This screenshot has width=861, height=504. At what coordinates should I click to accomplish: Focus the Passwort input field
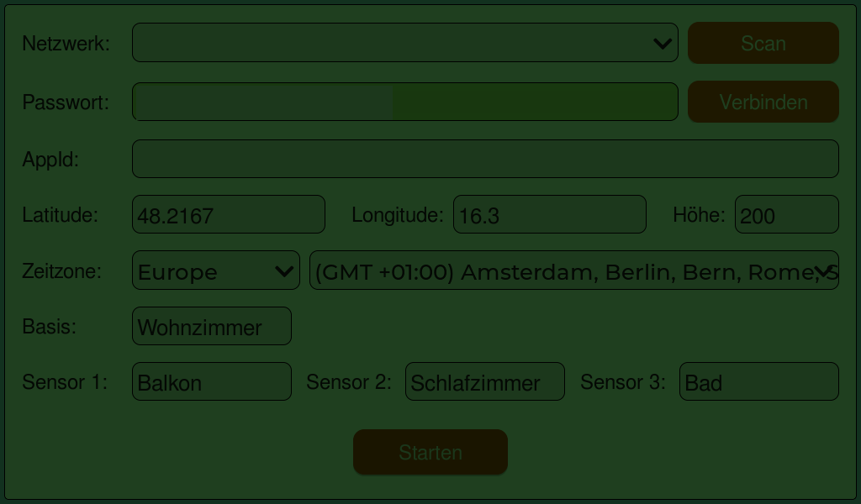(405, 102)
